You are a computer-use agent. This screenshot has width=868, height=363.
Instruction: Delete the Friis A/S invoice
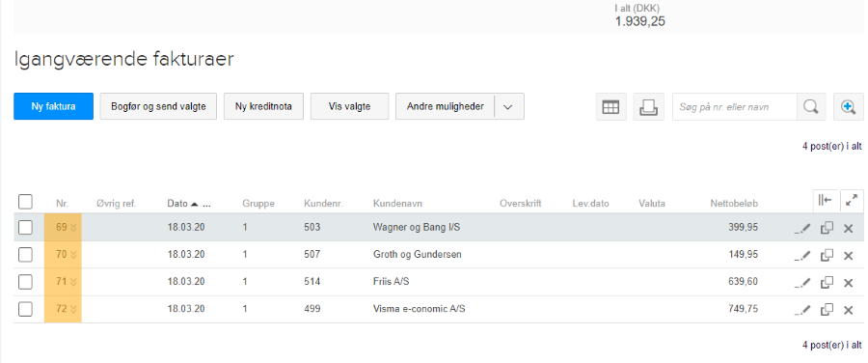pos(848,283)
